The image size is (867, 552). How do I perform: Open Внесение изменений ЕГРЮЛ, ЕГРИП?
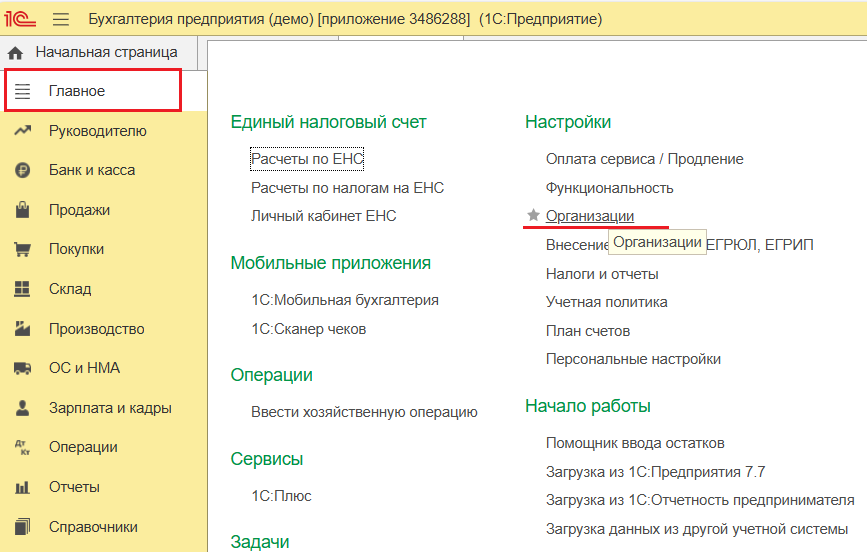click(680, 244)
